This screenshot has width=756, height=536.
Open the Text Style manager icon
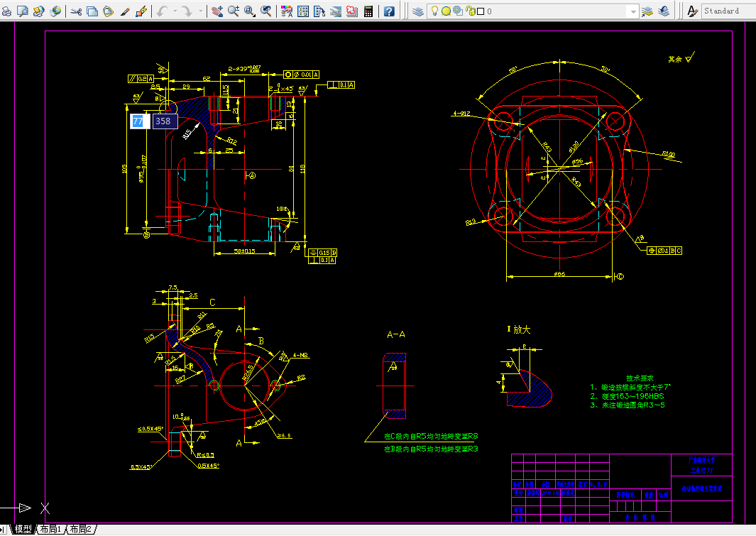click(692, 11)
